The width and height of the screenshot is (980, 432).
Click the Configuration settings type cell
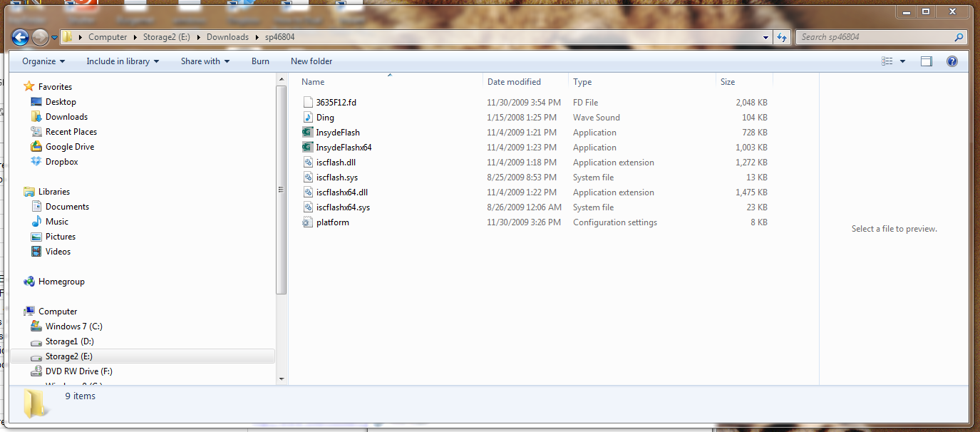pyautogui.click(x=615, y=222)
